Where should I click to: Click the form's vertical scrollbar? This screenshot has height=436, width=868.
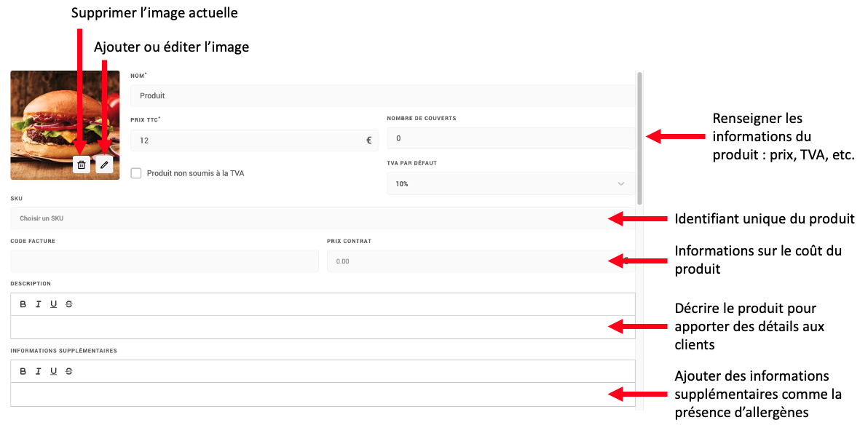(x=639, y=137)
